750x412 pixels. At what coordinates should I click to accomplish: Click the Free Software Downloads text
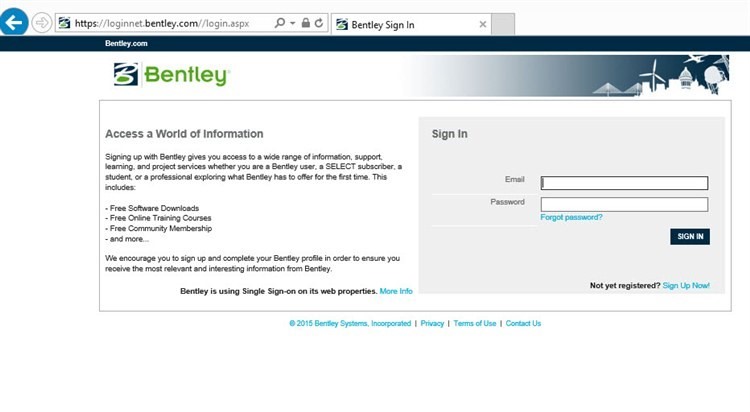[152, 208]
